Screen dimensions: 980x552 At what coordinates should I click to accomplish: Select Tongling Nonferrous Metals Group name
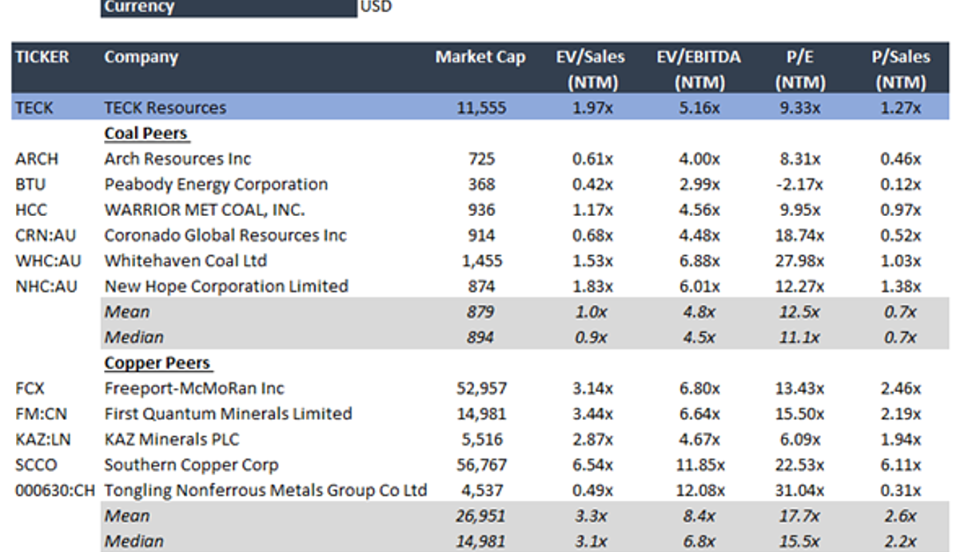click(x=265, y=490)
